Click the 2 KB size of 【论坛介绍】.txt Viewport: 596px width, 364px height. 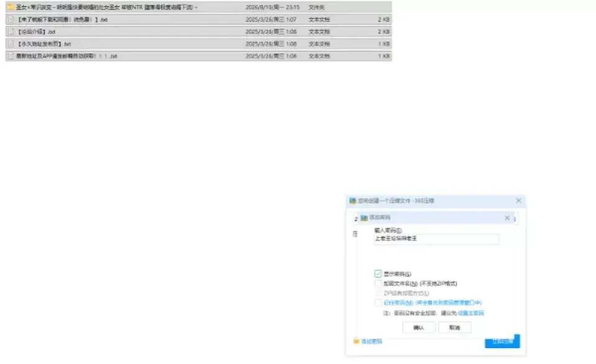pyautogui.click(x=384, y=32)
